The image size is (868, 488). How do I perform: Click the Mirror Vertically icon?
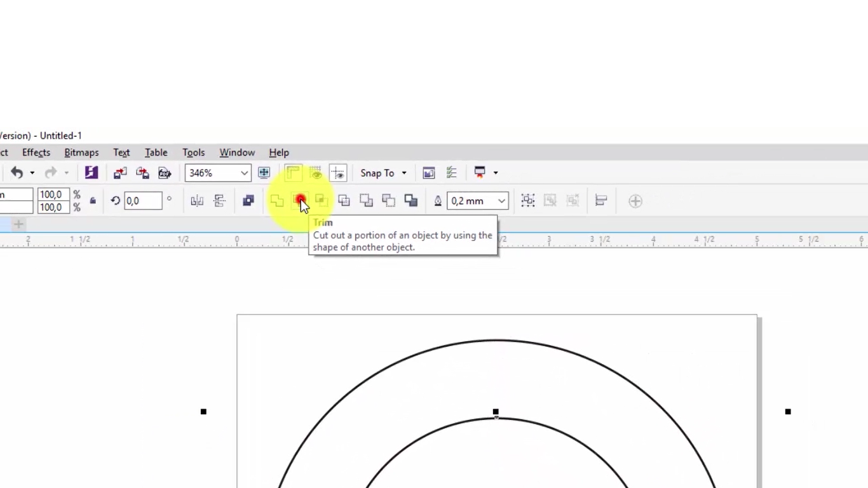[219, 201]
